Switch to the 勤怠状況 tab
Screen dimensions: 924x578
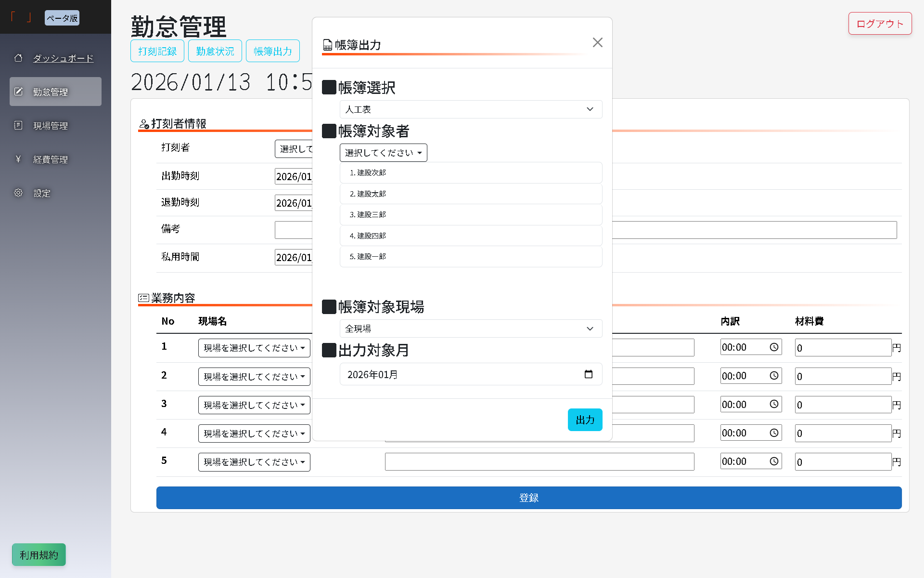point(215,51)
